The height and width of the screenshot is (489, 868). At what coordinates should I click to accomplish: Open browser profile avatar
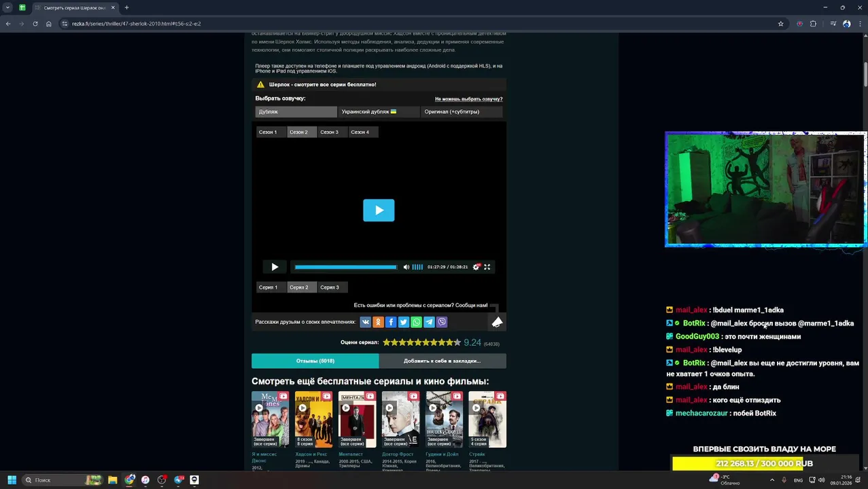[x=846, y=24]
